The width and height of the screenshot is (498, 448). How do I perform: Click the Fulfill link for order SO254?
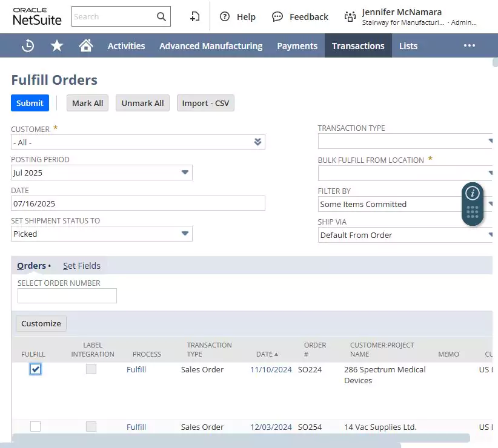click(x=136, y=426)
